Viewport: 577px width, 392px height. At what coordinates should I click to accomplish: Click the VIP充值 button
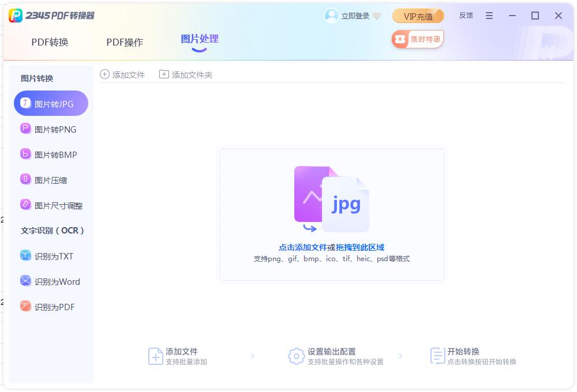pyautogui.click(x=418, y=16)
